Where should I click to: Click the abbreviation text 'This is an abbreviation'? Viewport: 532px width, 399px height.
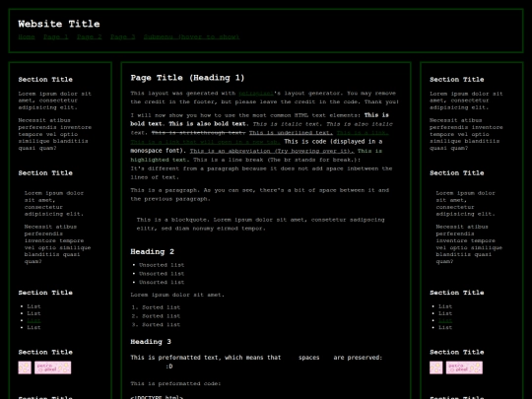[x=272, y=151]
